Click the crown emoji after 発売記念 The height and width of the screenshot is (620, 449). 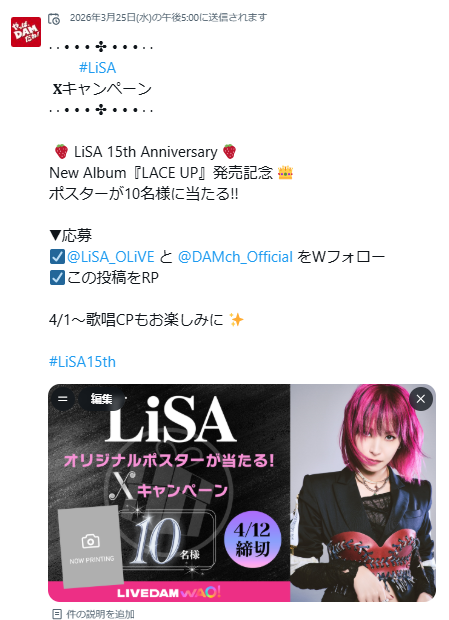coord(285,173)
